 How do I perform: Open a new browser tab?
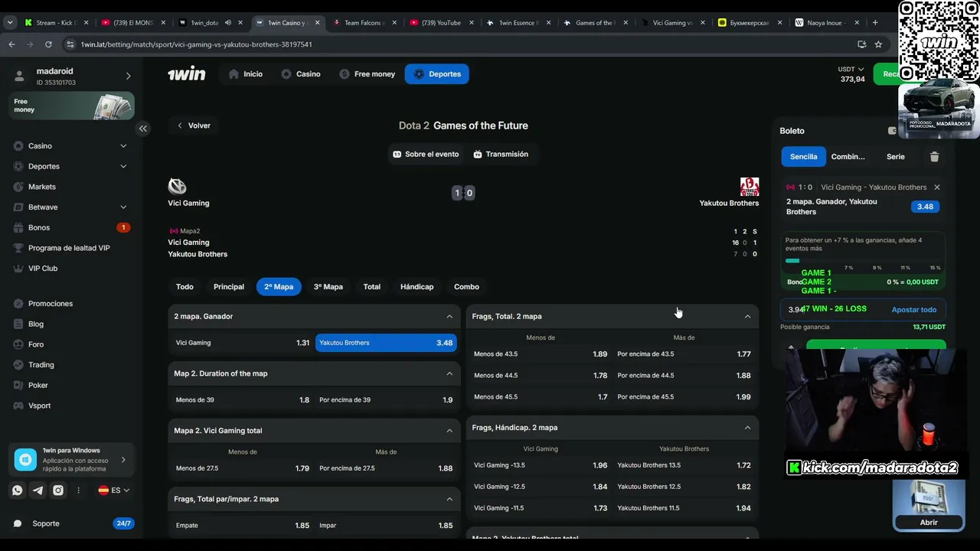pyautogui.click(x=875, y=23)
